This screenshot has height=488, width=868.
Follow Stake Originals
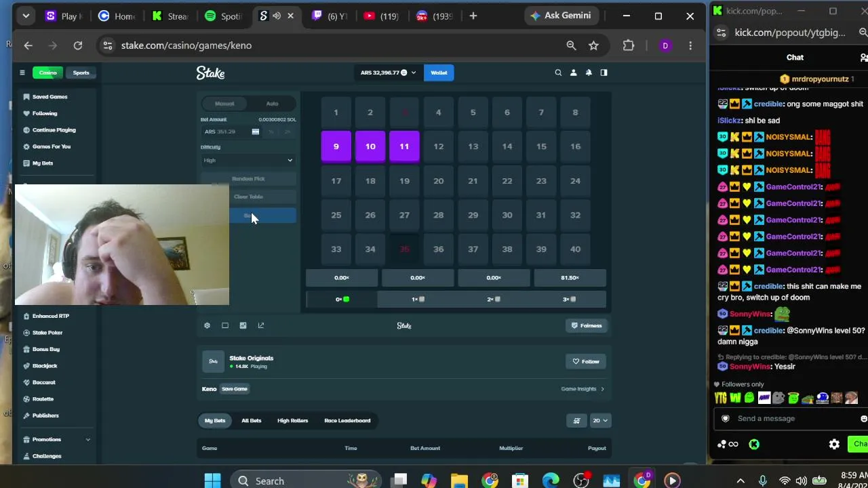coord(586,362)
